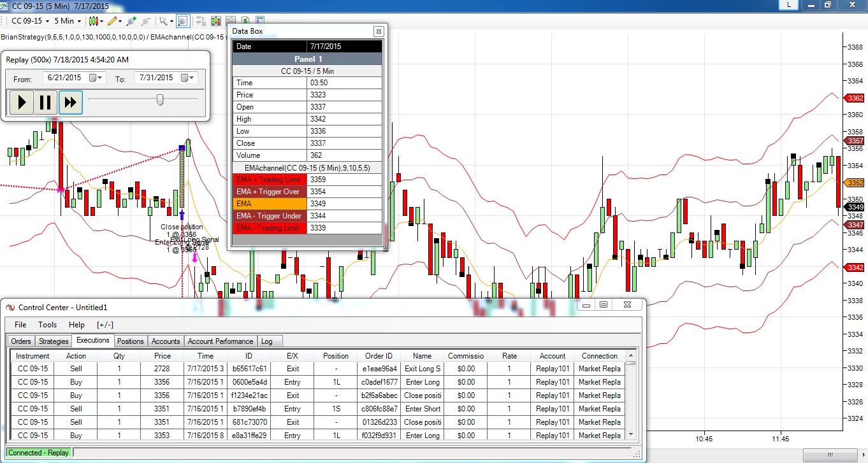The width and height of the screenshot is (868, 463).
Task: Open the Help menu in Control Center
Action: [76, 325]
